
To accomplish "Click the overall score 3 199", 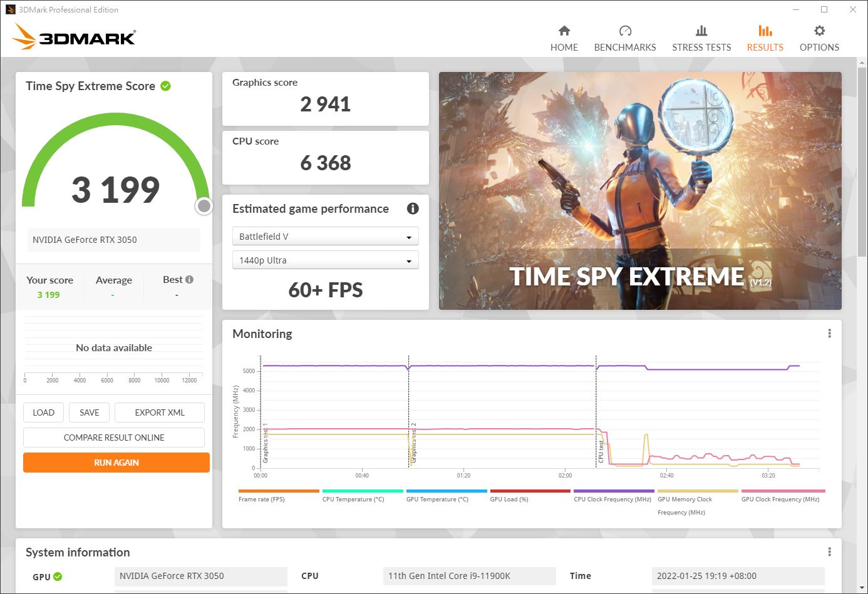I will coord(116,190).
